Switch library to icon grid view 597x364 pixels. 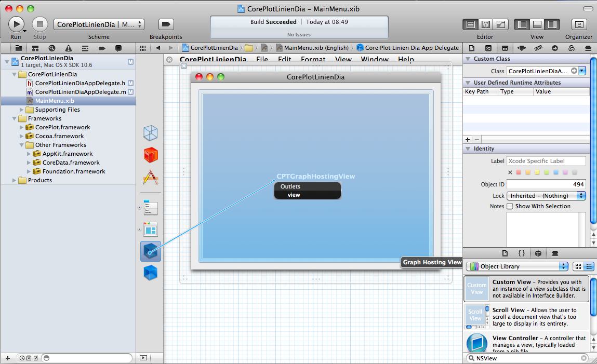pos(578,266)
